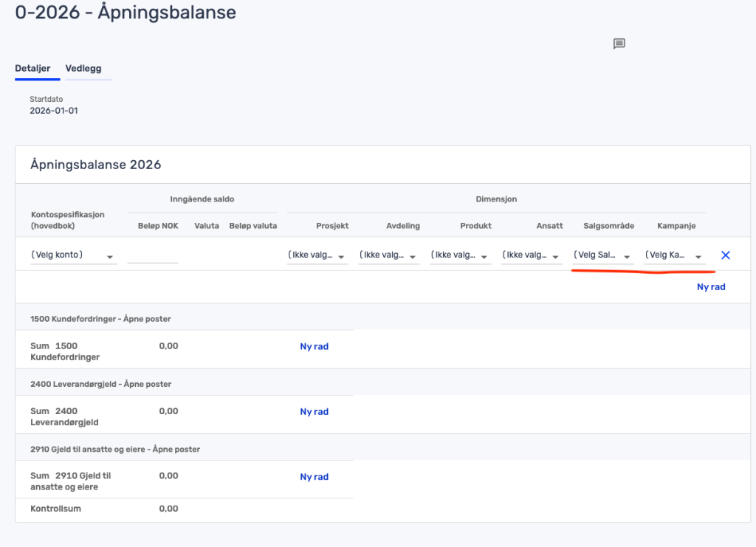Open the Produkt dimension dropdown
This screenshot has width=756, height=547.
[461, 255]
